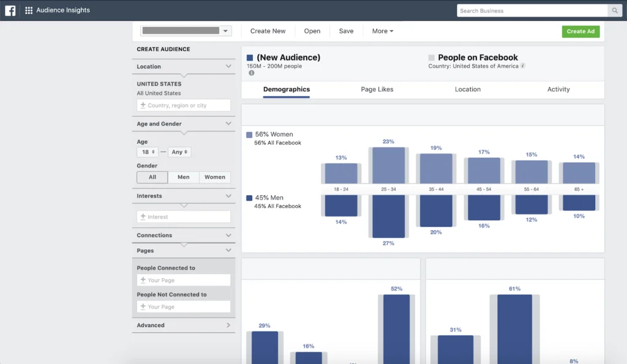
Task: Click plus icon in Interest field
Action: 143,217
